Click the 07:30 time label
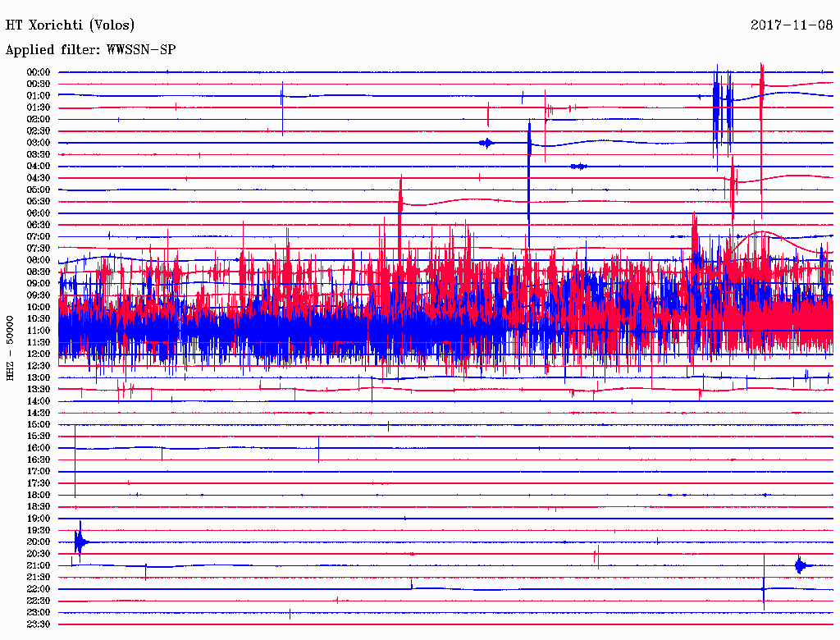The height and width of the screenshot is (640, 840). 39,248
